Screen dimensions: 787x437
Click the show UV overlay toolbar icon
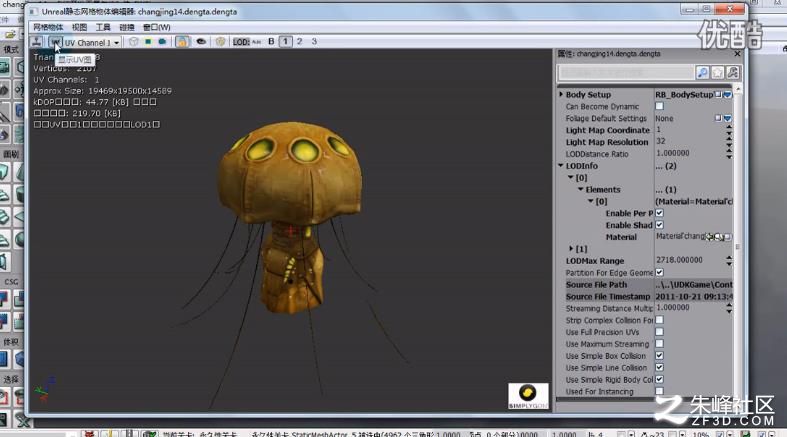coord(55,42)
